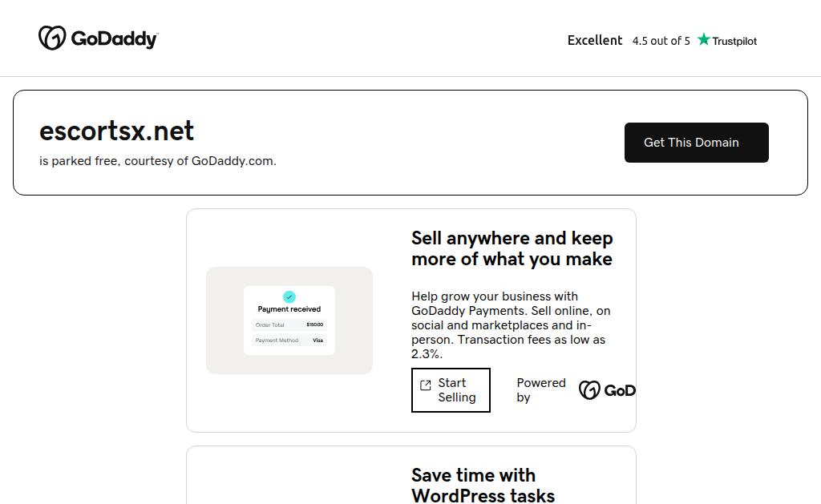Click the GoDaddy logo beside Powered by

click(x=607, y=390)
